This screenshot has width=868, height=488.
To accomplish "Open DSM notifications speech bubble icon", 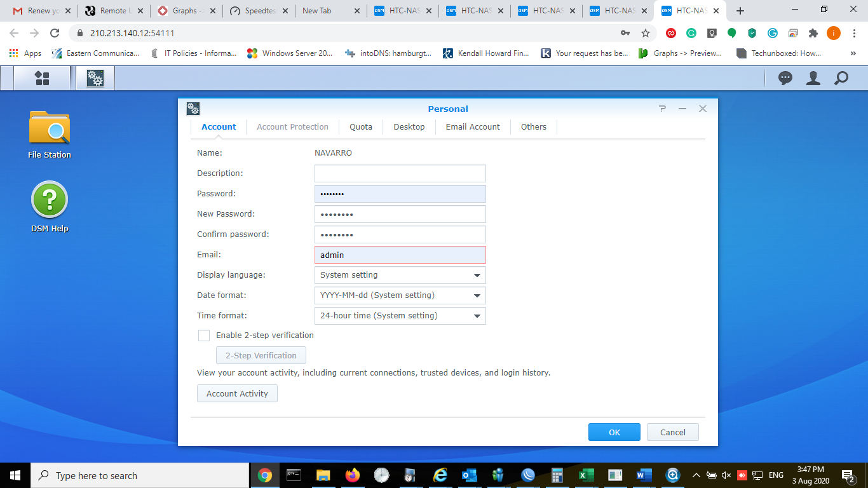I will [x=785, y=78].
